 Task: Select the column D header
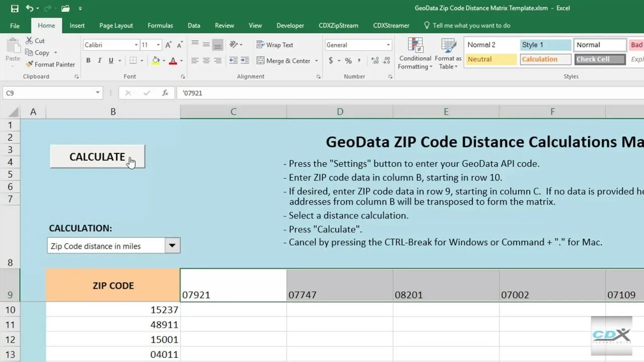pos(340,112)
